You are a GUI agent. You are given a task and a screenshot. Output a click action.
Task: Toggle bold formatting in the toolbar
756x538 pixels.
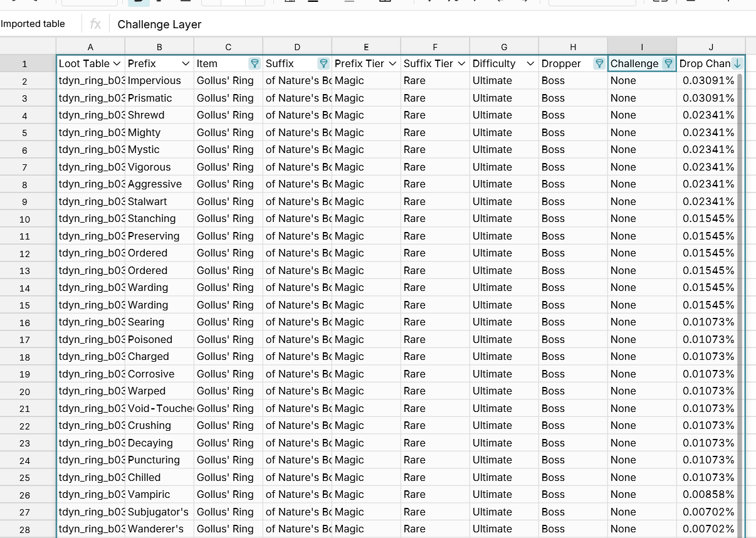[137, 3]
